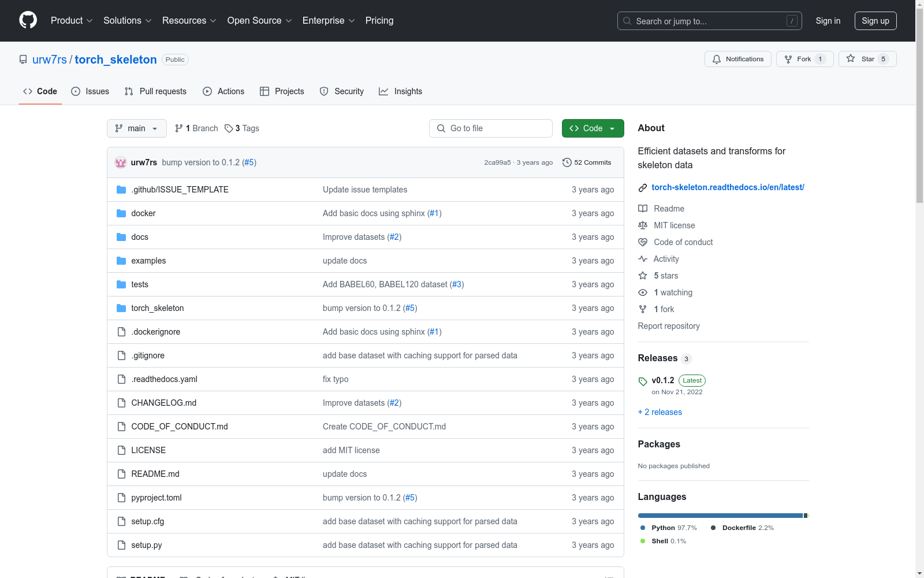Click the history clock icon by 52 Commits

tap(567, 162)
